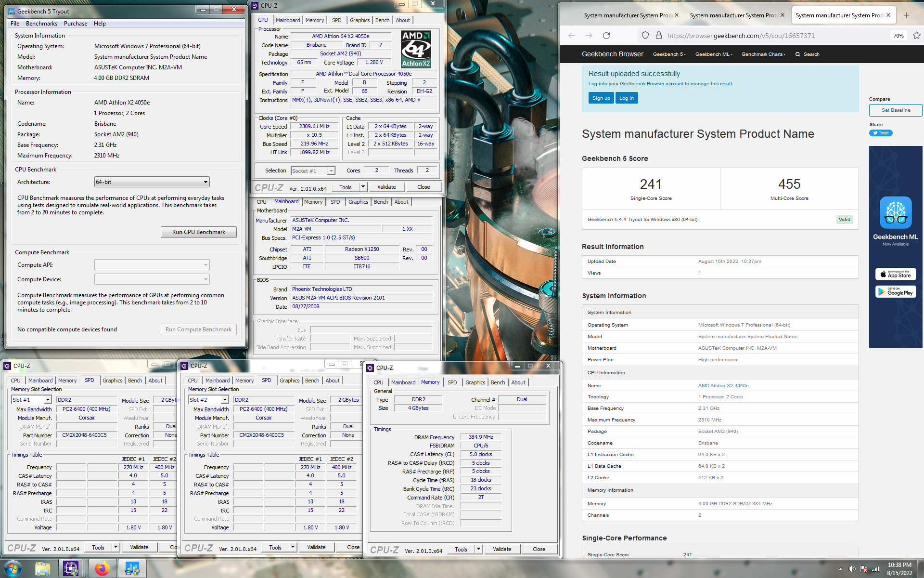Open Firefox from the taskbar
924x578 pixels.
point(102,568)
